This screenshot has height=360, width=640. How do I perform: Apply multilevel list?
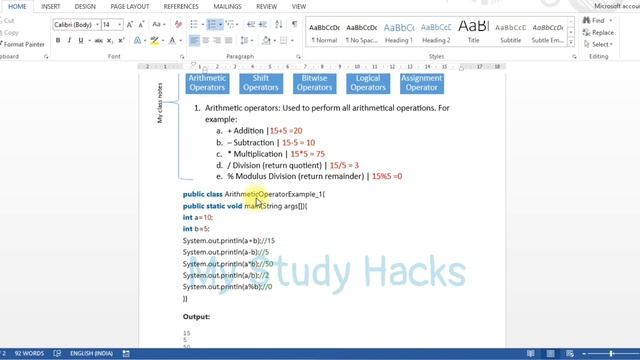[230, 24]
